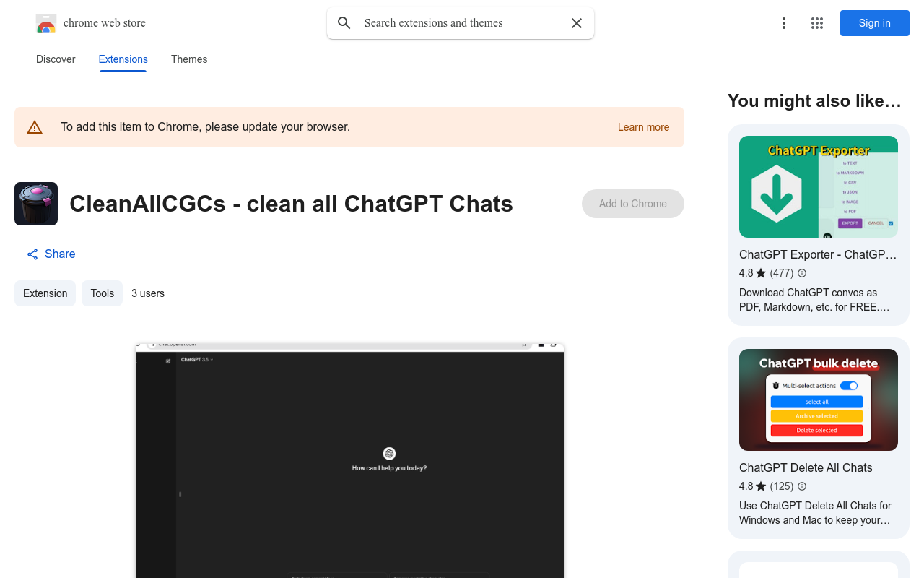The width and height of the screenshot is (924, 578).
Task: Click the Share icon
Action: tap(32, 254)
